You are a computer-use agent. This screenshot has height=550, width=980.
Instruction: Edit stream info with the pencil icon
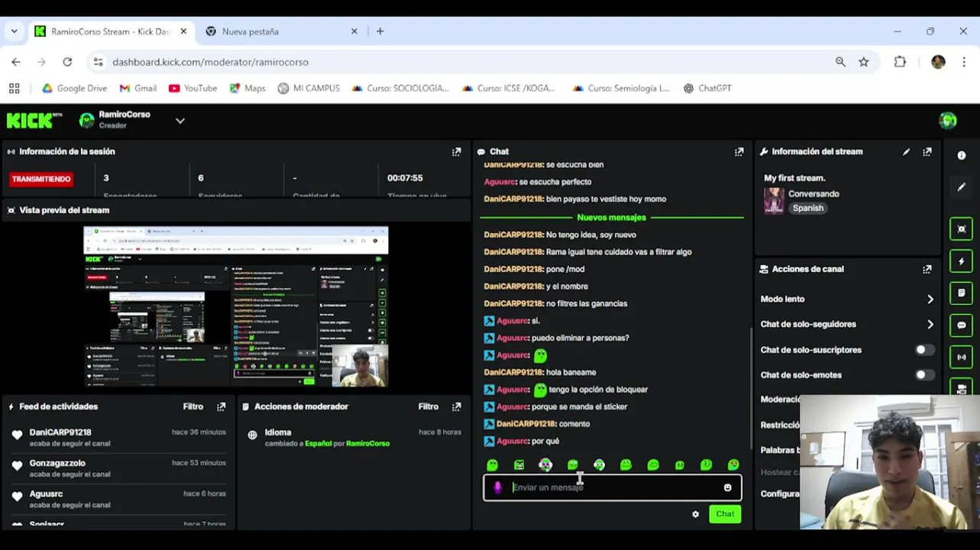(906, 152)
